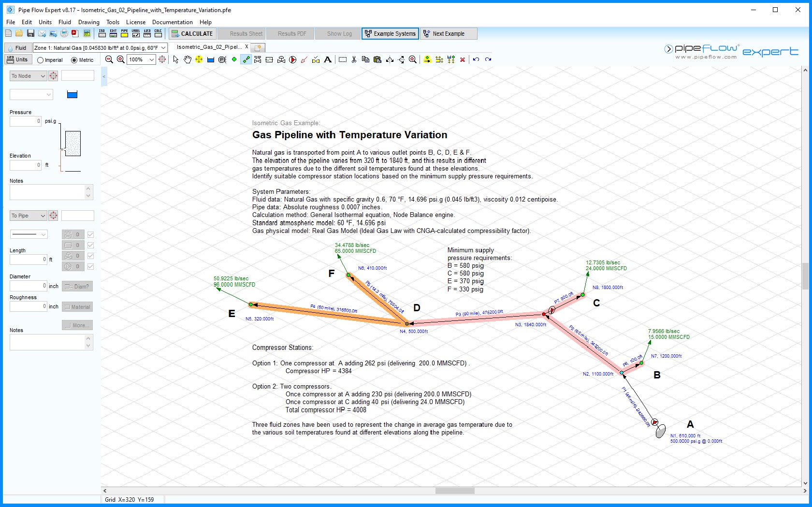Open Example Systems

(x=390, y=33)
